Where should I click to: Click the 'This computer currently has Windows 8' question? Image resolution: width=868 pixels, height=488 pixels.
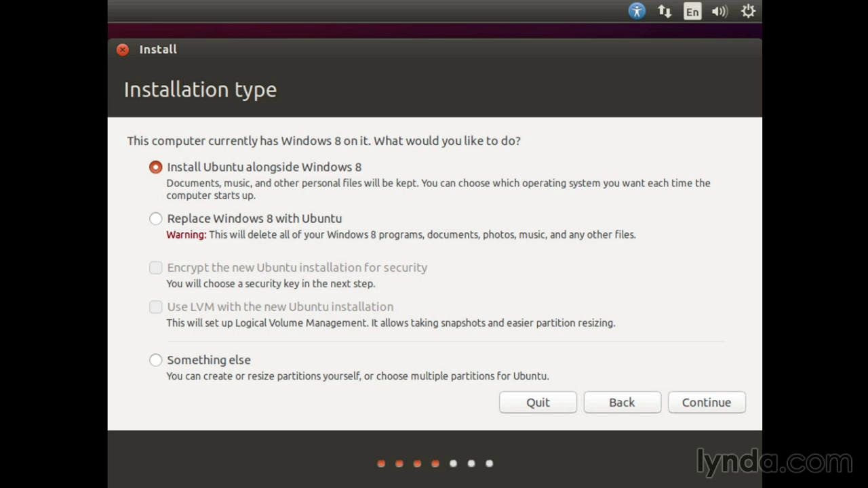[x=323, y=141]
